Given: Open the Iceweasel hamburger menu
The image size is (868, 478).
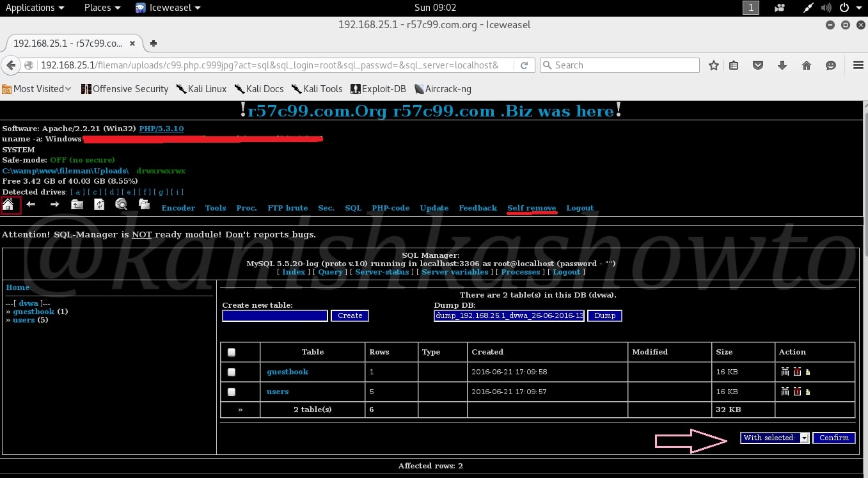Looking at the screenshot, I should pyautogui.click(x=858, y=65).
